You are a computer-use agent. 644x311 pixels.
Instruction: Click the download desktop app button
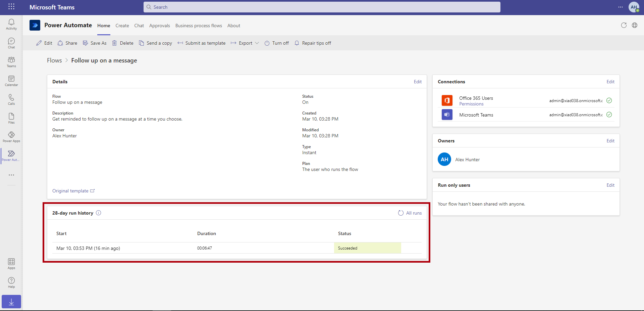click(x=11, y=302)
